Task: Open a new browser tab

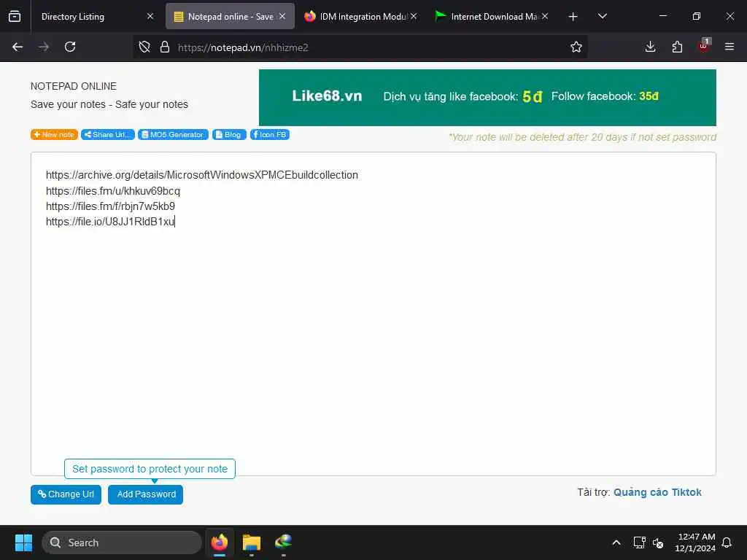Action: click(x=573, y=17)
